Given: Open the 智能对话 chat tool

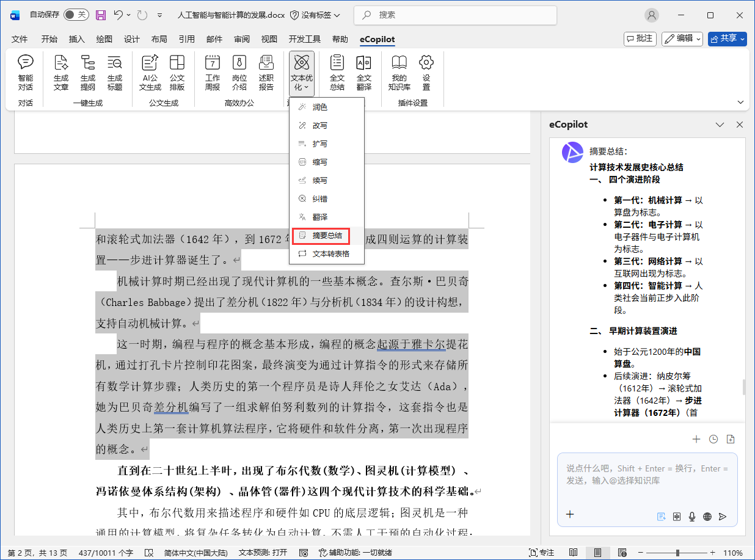Looking at the screenshot, I should [26, 73].
